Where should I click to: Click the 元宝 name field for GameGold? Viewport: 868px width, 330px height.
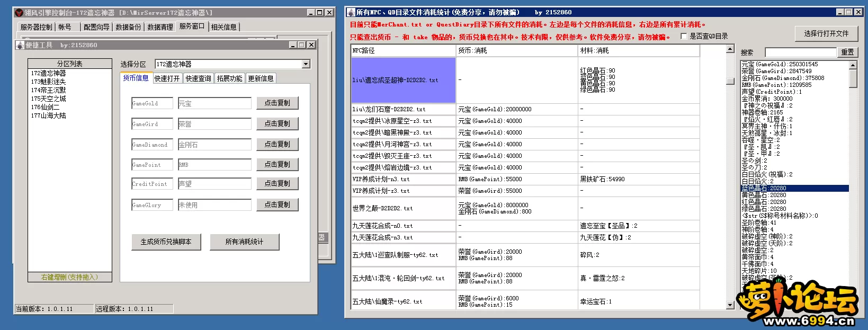point(214,103)
